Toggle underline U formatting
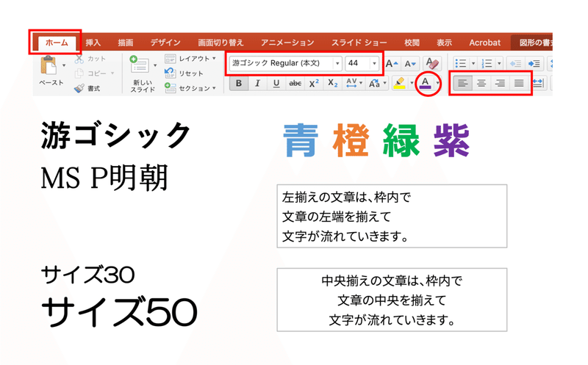This screenshot has width=588, height=365. (276, 83)
